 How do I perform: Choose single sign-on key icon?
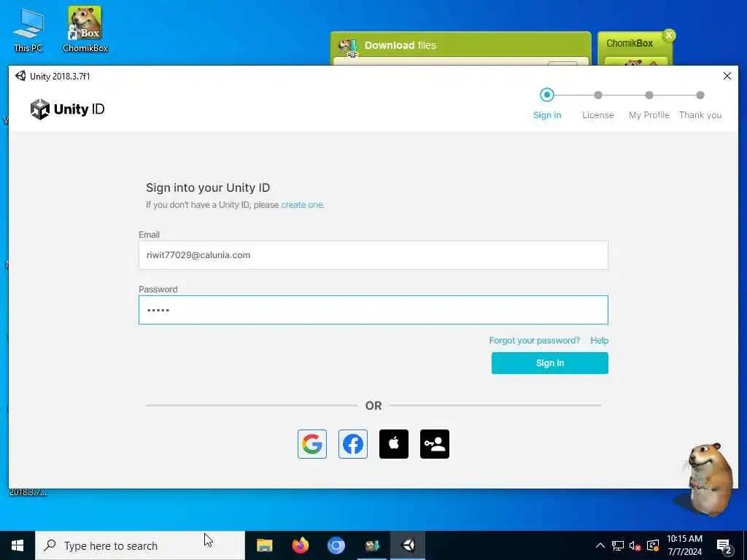435,444
